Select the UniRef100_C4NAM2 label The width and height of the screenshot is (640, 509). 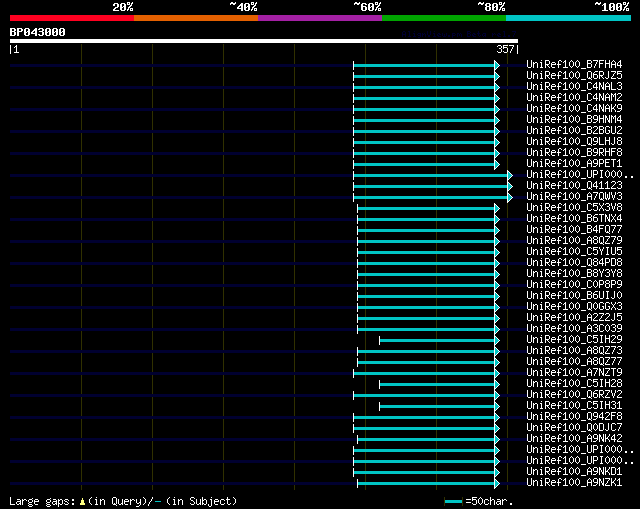click(574, 97)
